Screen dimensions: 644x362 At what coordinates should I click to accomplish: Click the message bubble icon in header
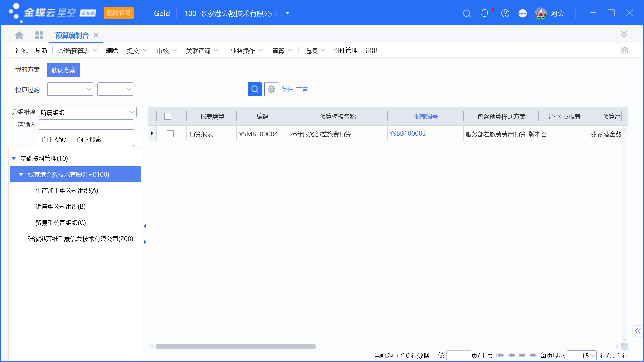[522, 13]
